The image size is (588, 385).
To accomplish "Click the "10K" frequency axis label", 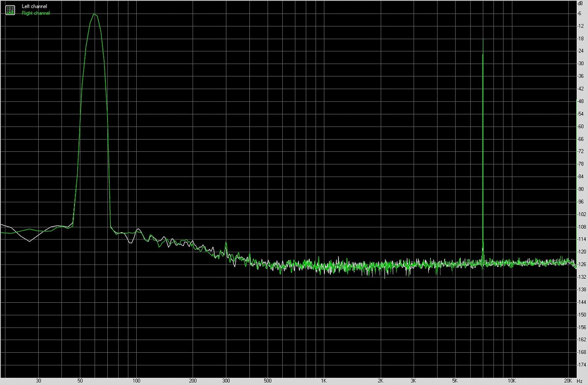I will click(x=512, y=381).
